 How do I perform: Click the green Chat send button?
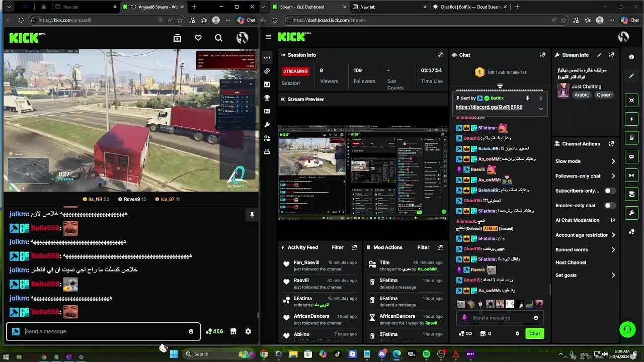(x=535, y=333)
